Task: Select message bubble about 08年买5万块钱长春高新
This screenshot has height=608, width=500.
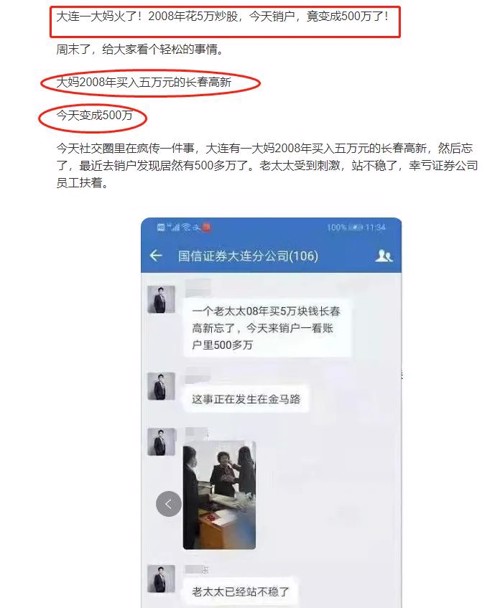Action: coord(267,328)
